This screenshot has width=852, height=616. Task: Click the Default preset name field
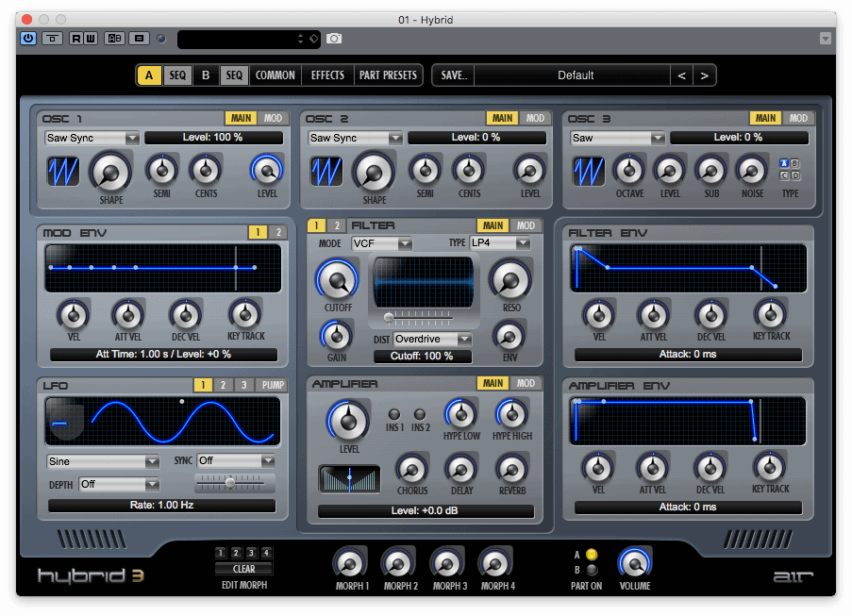(x=576, y=75)
